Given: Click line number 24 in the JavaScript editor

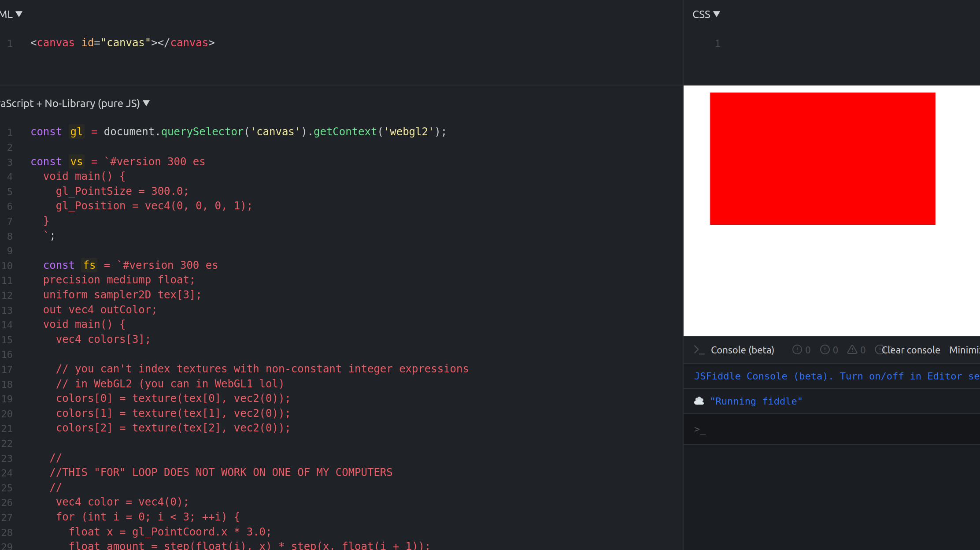Looking at the screenshot, I should pyautogui.click(x=7, y=472).
